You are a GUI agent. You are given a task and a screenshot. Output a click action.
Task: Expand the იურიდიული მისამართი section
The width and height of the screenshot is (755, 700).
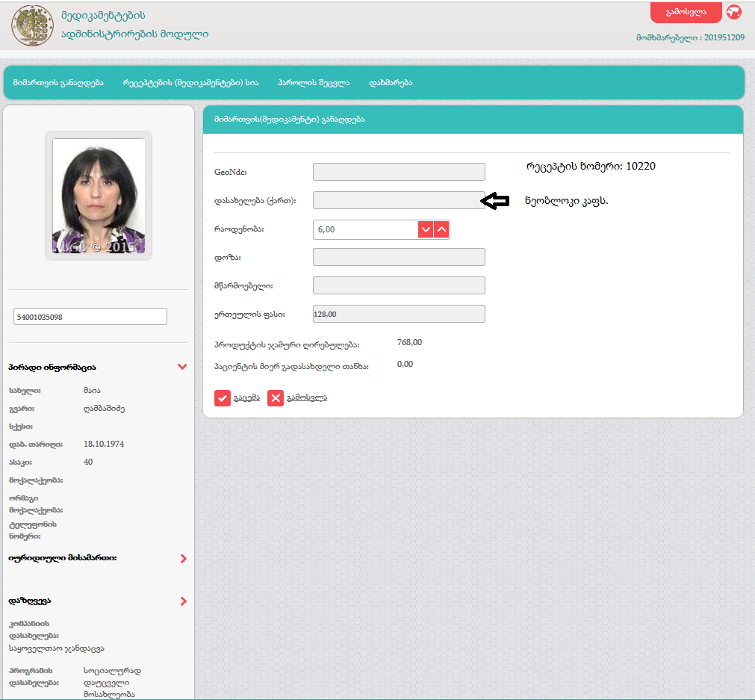[184, 559]
